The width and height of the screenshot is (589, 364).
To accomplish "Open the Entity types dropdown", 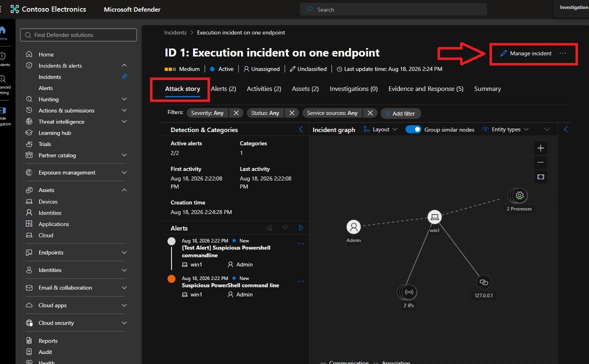I will [x=505, y=129].
